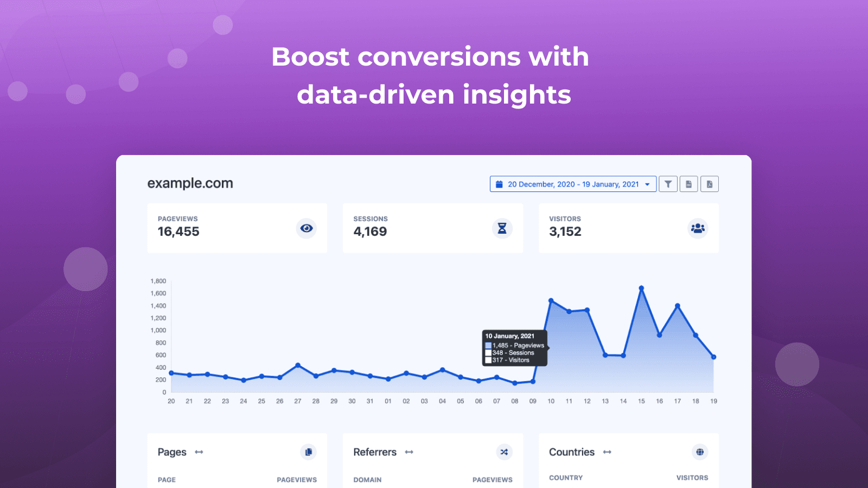Click the pages icon on Pages panel
868x488 pixels.
308,452
